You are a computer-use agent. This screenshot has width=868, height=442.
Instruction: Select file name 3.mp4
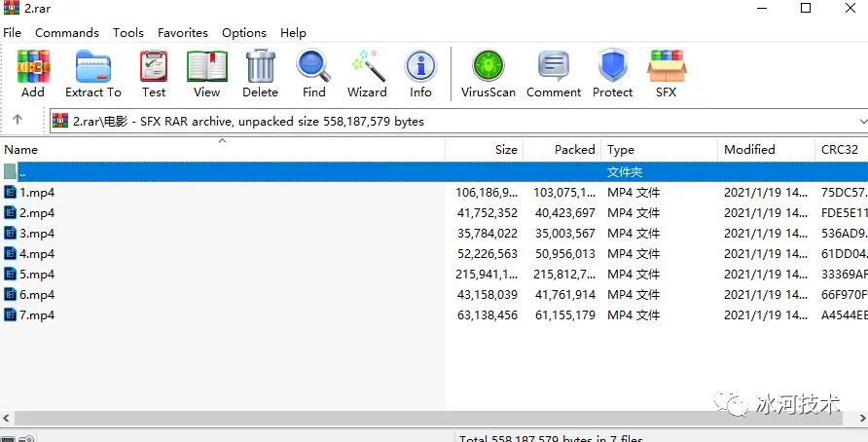(x=37, y=234)
